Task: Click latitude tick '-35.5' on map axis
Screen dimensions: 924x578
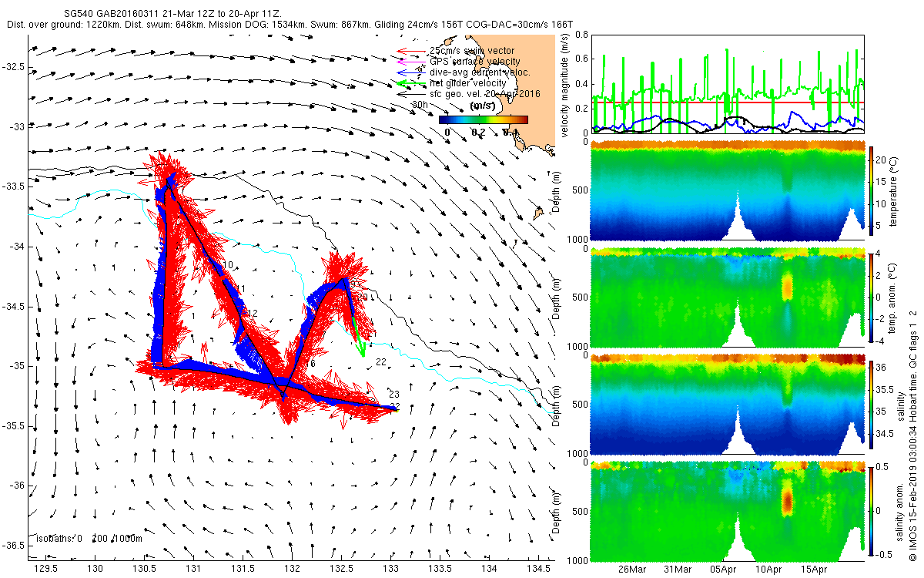Action: tap(13, 425)
